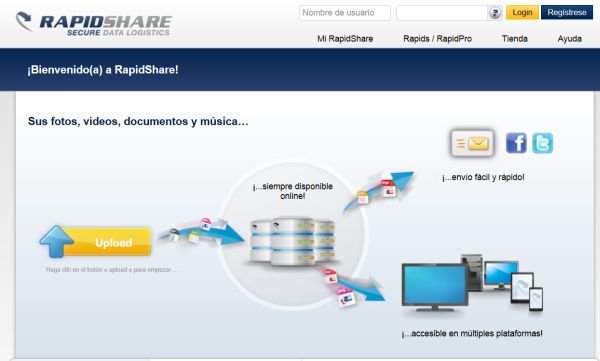Click the ¡Bienvenido(a) a RapidShare! heading
Image resolution: width=600 pixels, height=361 pixels.
(103, 70)
